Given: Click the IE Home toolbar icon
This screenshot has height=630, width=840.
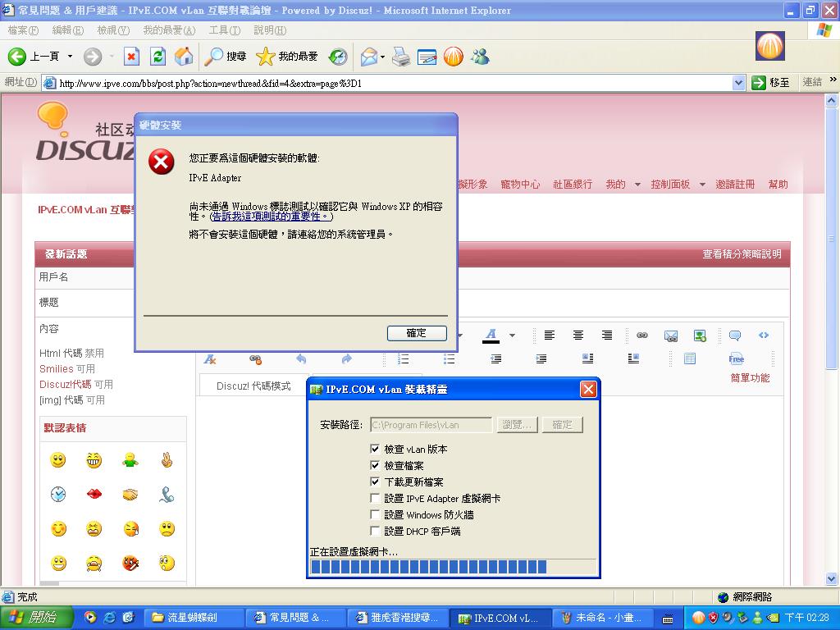Looking at the screenshot, I should (184, 56).
